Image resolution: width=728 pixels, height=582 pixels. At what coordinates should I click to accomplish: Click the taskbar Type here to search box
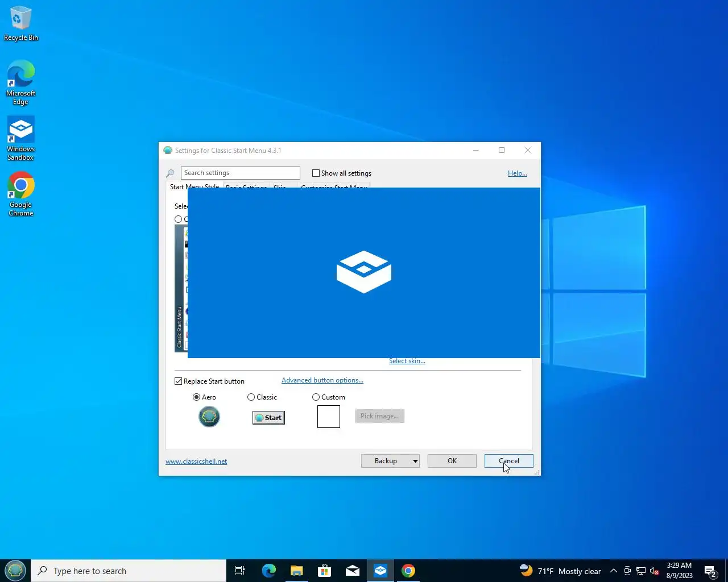(129, 571)
